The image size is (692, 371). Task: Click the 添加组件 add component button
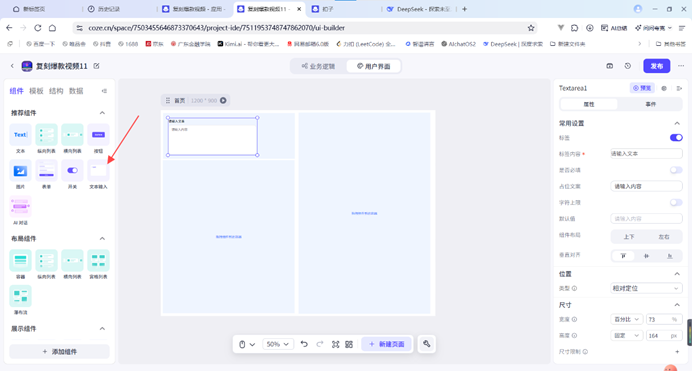[60, 352]
